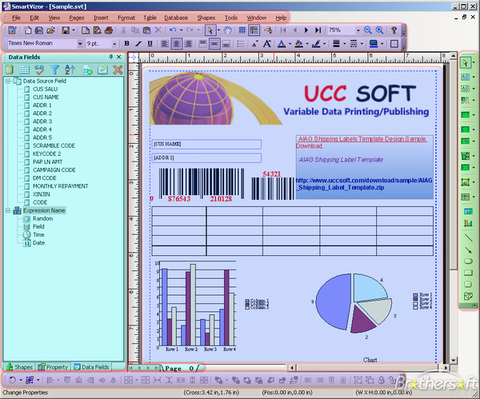Viewport: 480px width, 399px height.
Task: Toggle Bold text formatting
Action: point(127,44)
